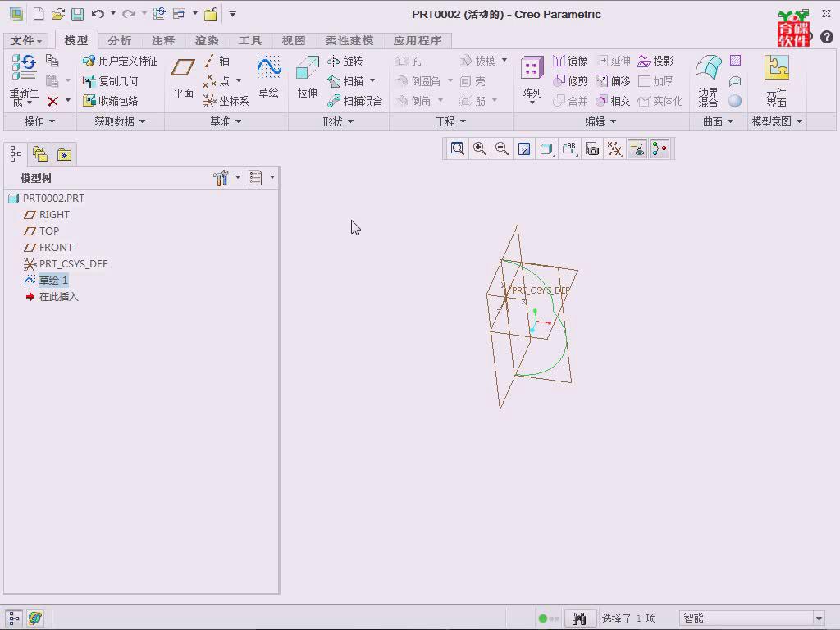Image resolution: width=840 pixels, height=630 pixels.
Task: Create a Coordinate System (坐标系)
Action: (x=226, y=101)
